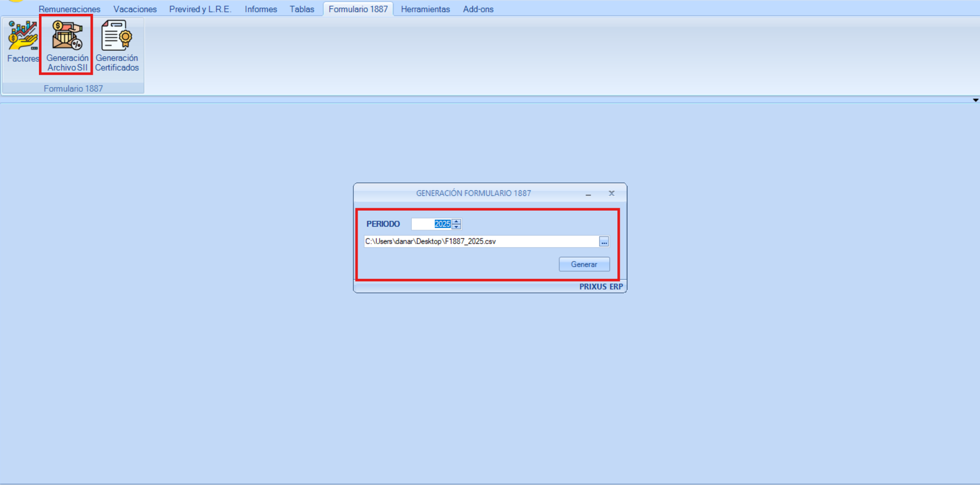Open the Tablas tab

(x=302, y=9)
